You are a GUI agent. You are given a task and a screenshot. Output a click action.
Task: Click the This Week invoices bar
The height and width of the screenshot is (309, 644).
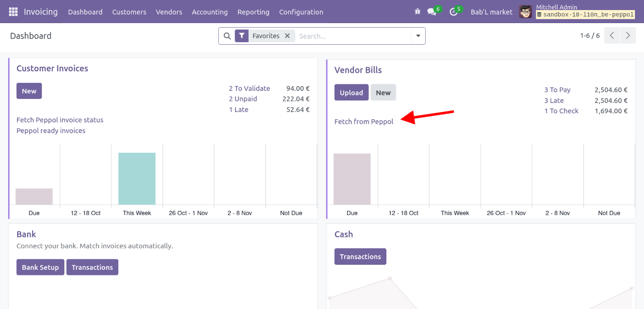pyautogui.click(x=137, y=178)
